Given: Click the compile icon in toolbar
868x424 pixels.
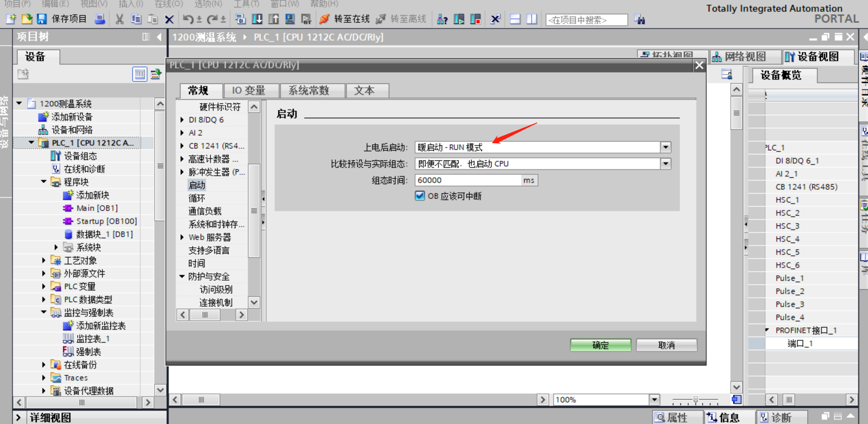Looking at the screenshot, I should pos(240,19).
